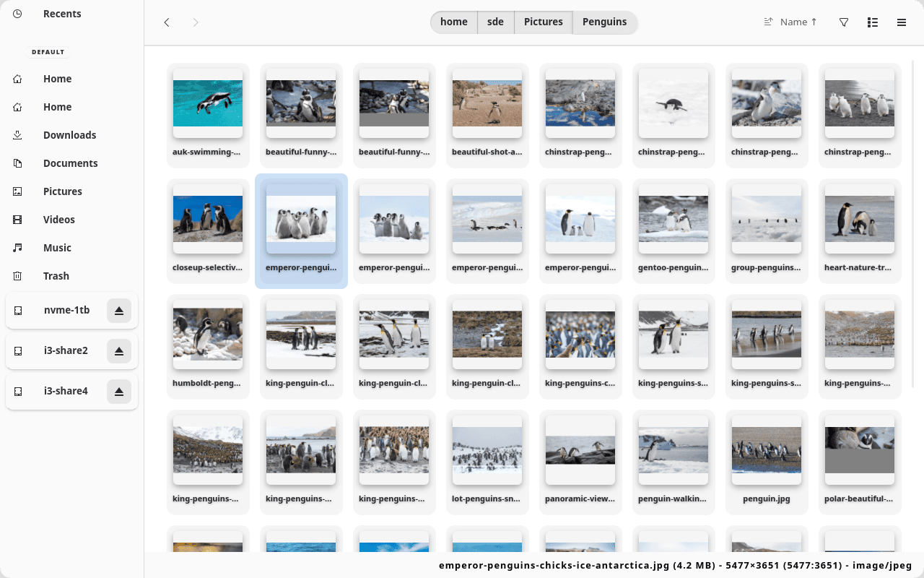Select the humboldt-peng… image file
Image resolution: width=924 pixels, height=578 pixels.
click(x=208, y=347)
